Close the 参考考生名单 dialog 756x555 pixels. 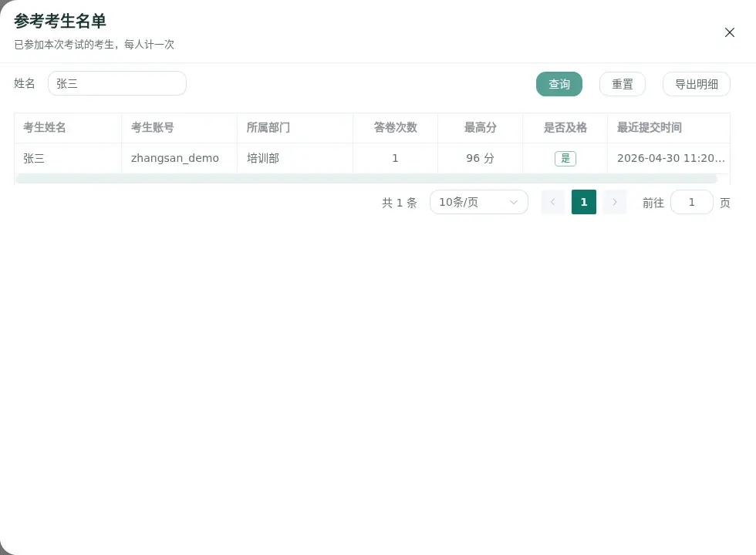point(730,32)
